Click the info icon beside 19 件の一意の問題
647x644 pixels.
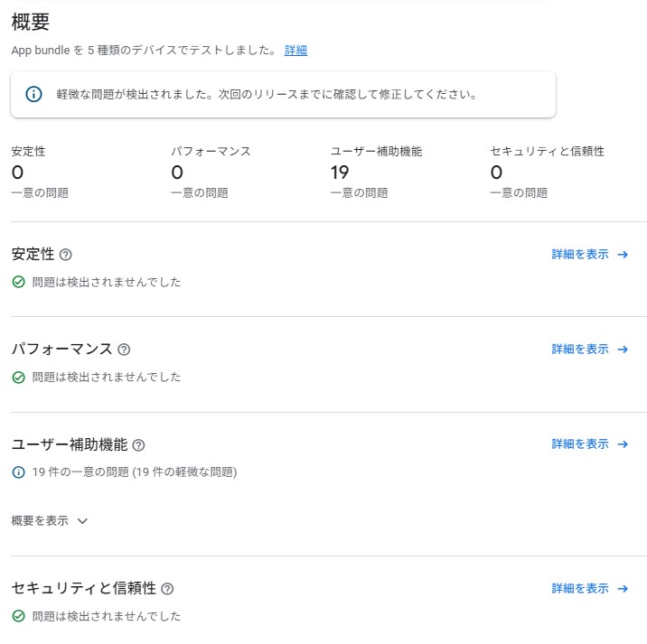coord(18,471)
